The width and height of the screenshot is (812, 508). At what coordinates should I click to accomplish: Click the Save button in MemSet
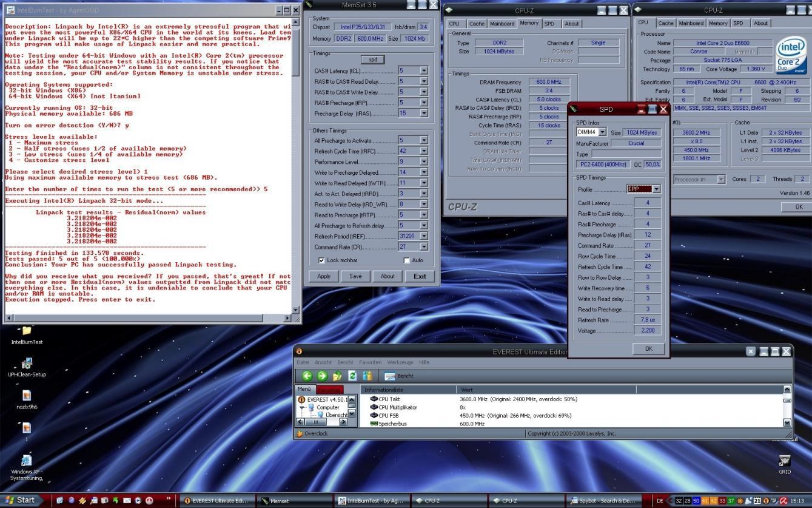coord(355,276)
